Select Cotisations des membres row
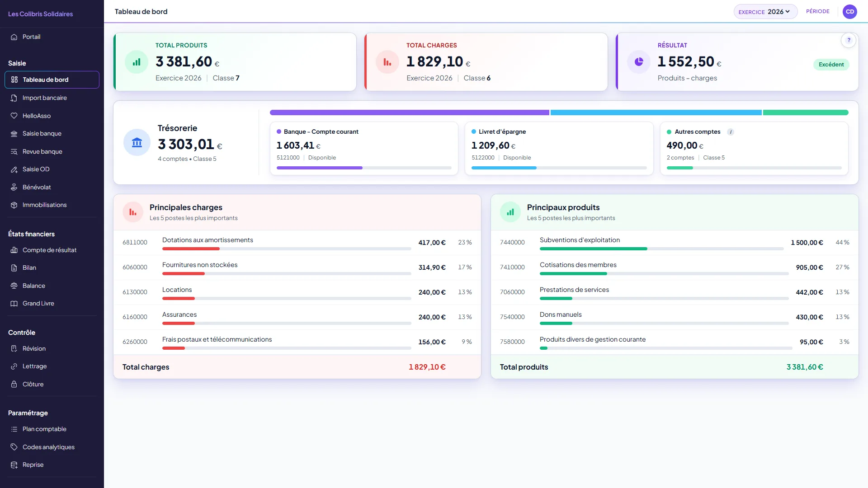 (675, 268)
